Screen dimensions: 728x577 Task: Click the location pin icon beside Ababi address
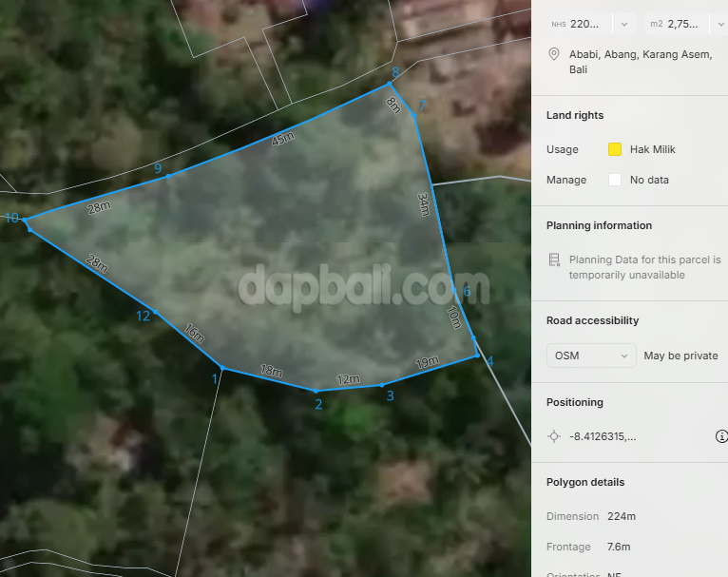click(554, 55)
